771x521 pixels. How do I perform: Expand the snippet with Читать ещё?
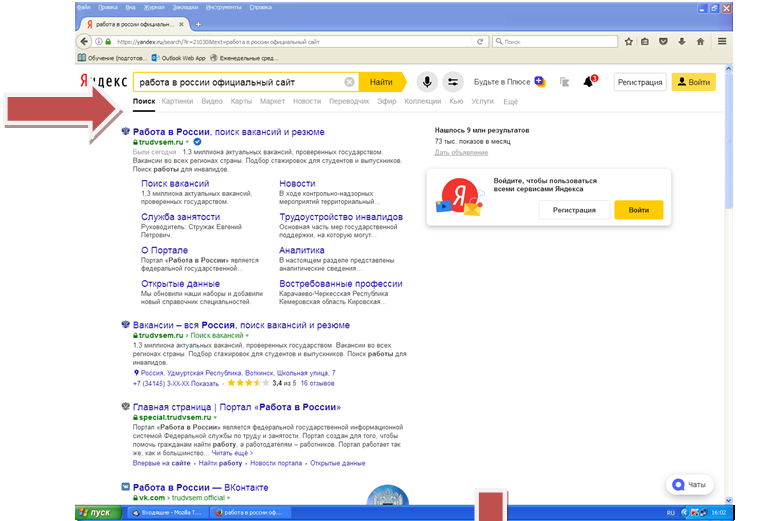click(x=232, y=453)
